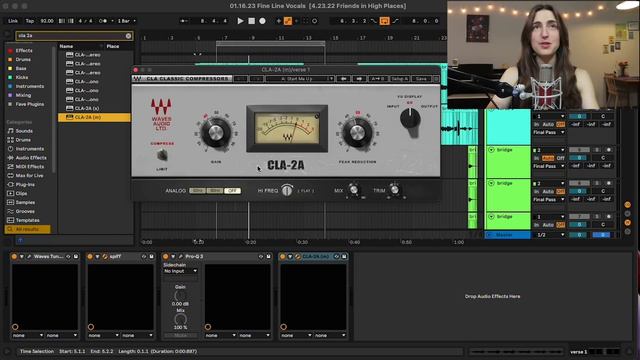Select Drums in browser Collections

[x=23, y=60]
